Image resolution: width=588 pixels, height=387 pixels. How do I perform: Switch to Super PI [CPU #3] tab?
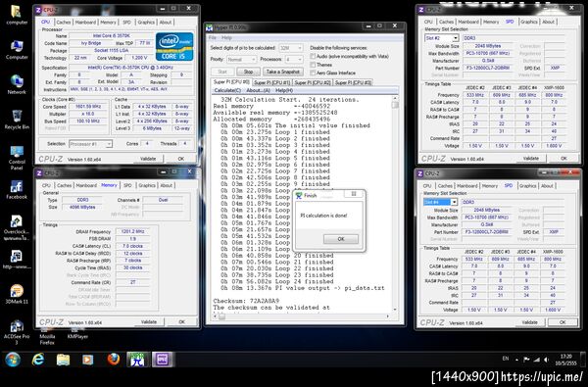point(353,82)
